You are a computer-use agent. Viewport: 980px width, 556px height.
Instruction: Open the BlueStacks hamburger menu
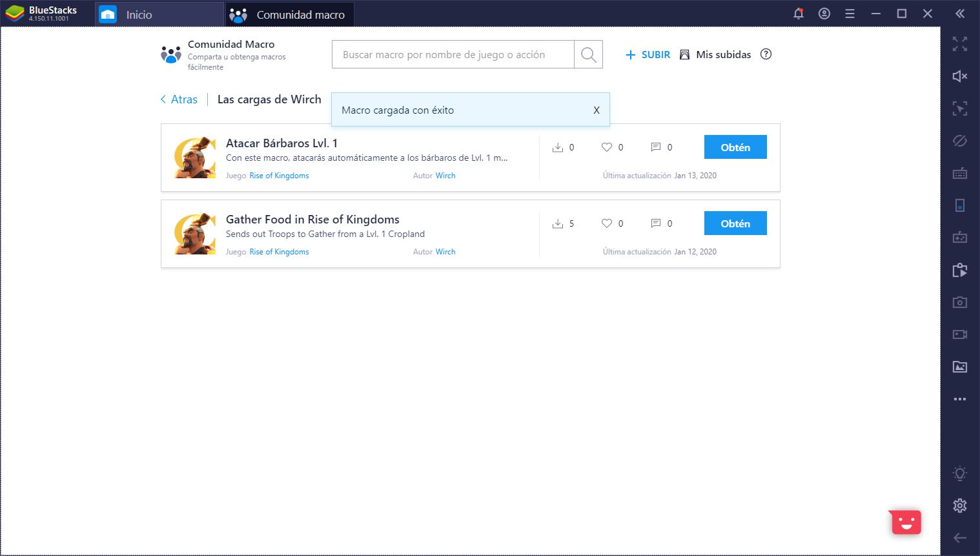pos(850,14)
